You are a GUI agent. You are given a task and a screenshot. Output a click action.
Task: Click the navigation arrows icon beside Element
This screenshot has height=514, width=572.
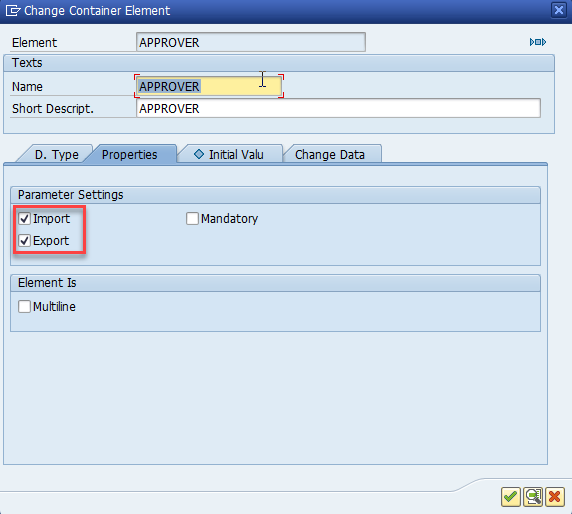538,42
